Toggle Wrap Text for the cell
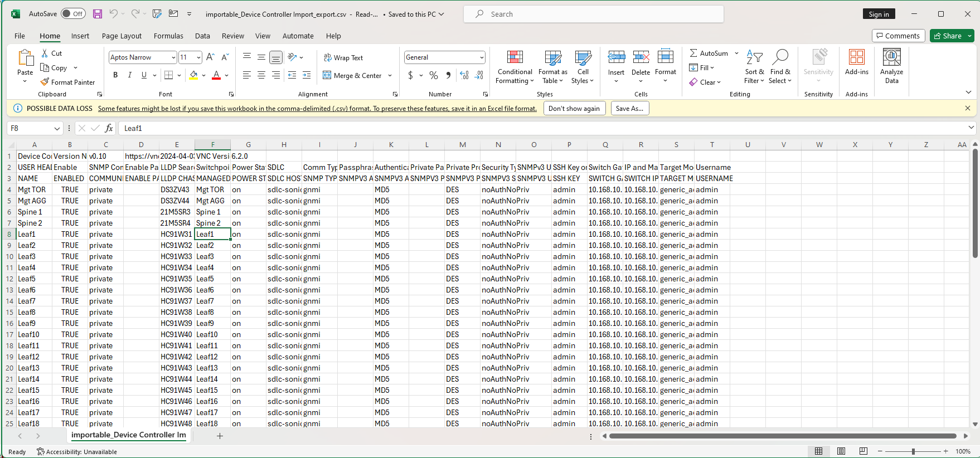 [x=343, y=57]
